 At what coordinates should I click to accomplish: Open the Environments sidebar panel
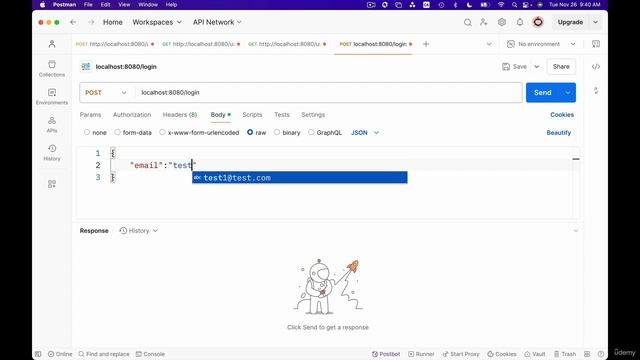point(52,96)
